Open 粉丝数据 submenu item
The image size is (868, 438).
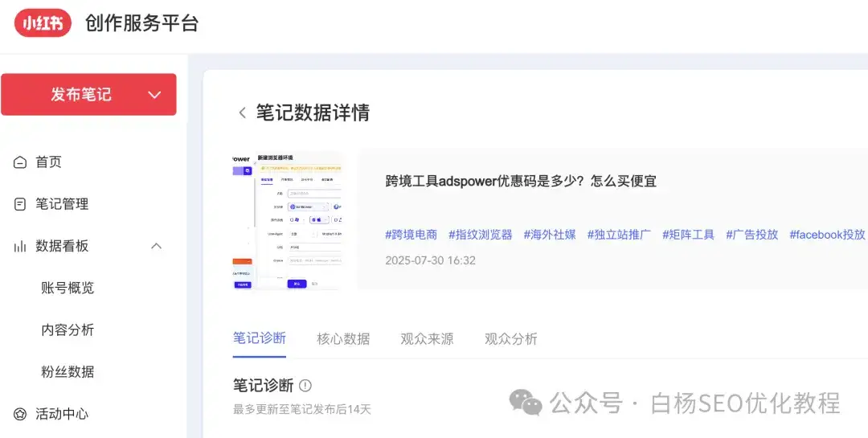click(x=68, y=372)
